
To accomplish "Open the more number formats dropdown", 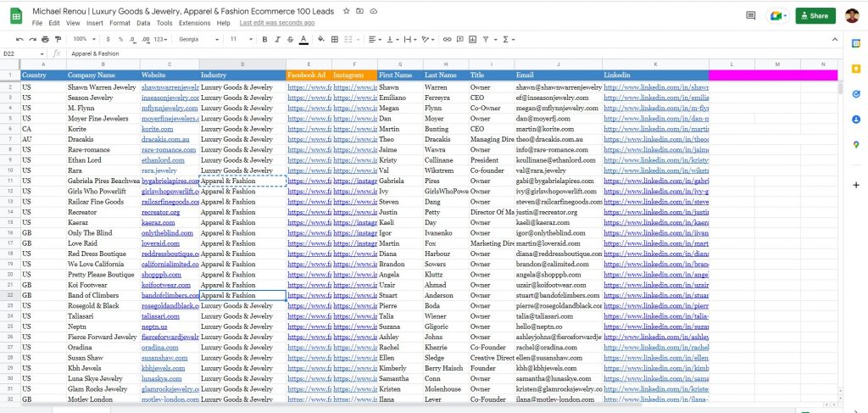I will coord(161,39).
